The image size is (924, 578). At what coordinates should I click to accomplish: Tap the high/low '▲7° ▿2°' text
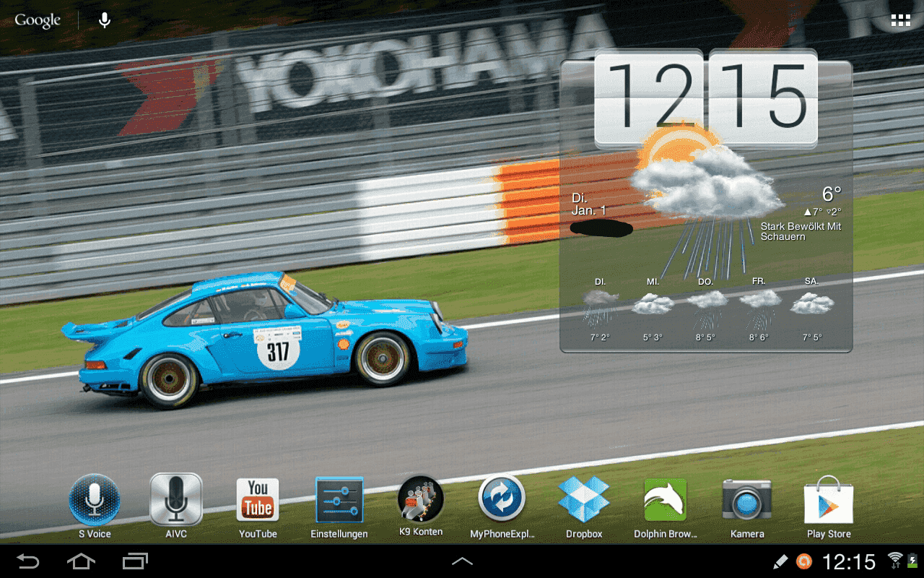(x=822, y=212)
